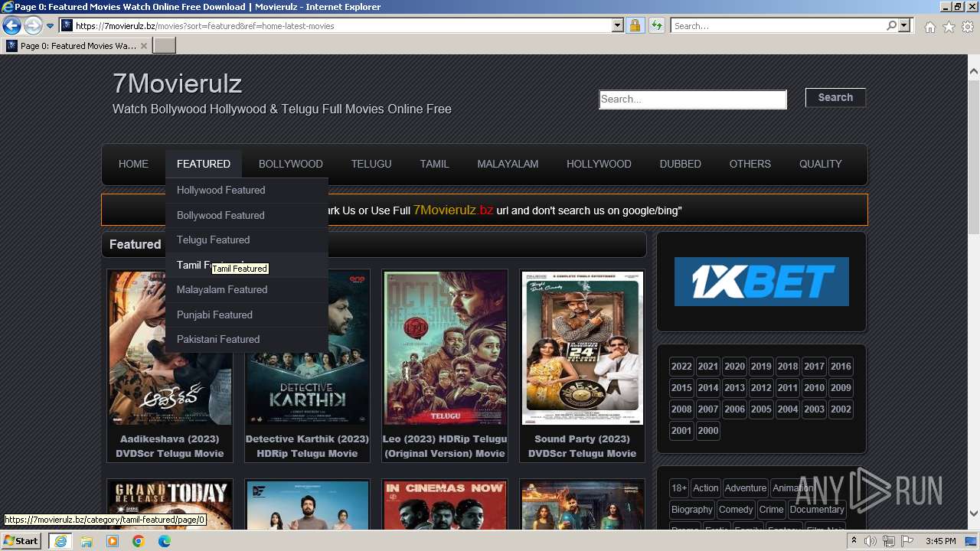Click the security lock icon in address bar
Viewport: 980px width, 551px height.
click(x=635, y=26)
